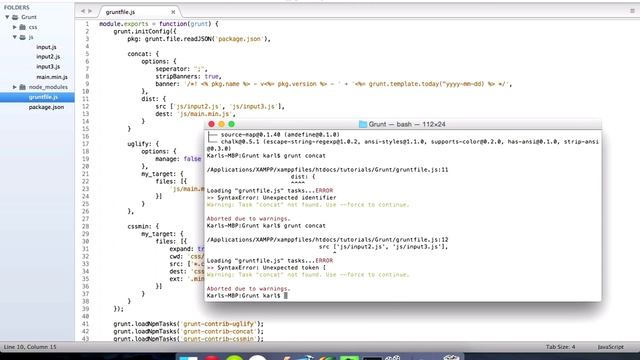Image resolution: width=640 pixels, height=360 pixels.
Task: Click the 'banner:' template string line
Action: [x=333, y=84]
